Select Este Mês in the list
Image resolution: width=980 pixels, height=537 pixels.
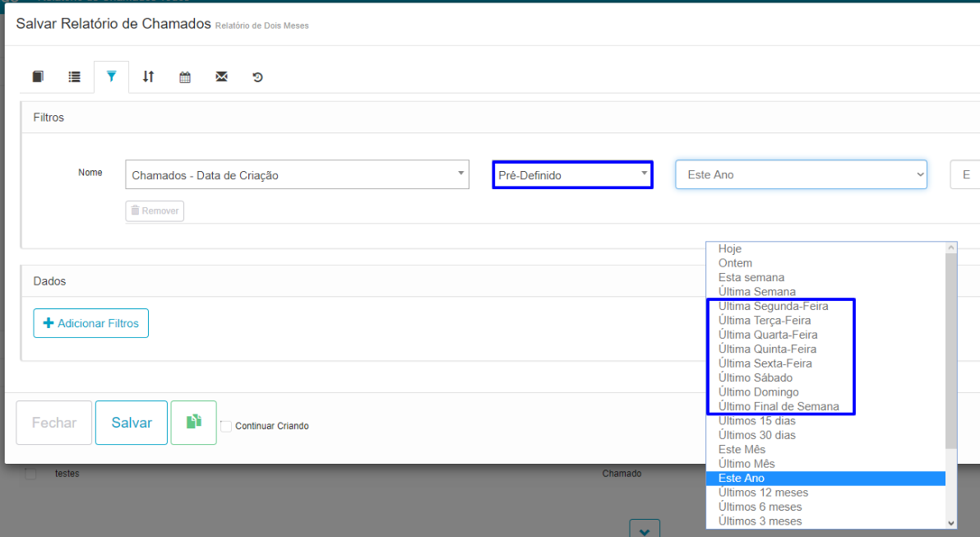(742, 450)
